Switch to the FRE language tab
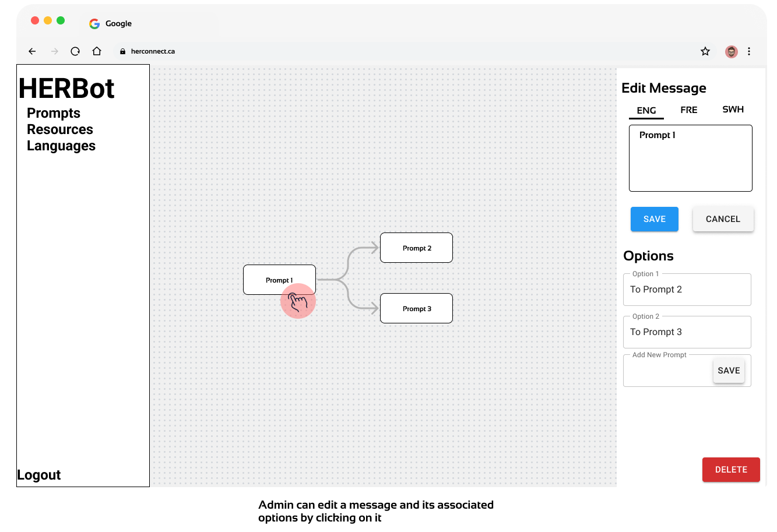This screenshot has height=532, width=777. coord(688,110)
